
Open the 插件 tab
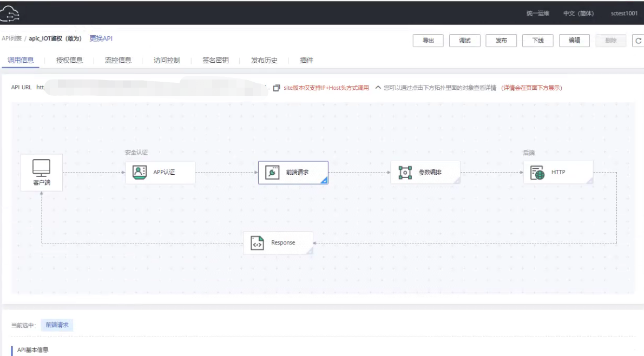click(x=306, y=61)
